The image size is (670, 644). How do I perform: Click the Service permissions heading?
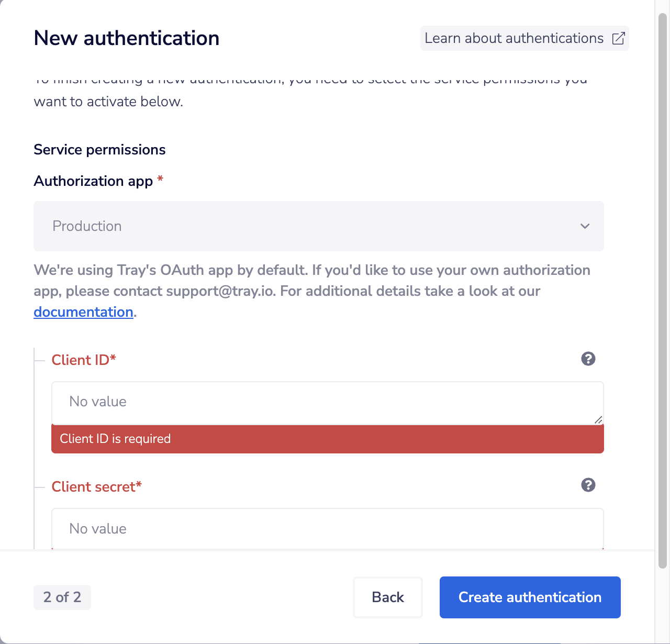[99, 149]
